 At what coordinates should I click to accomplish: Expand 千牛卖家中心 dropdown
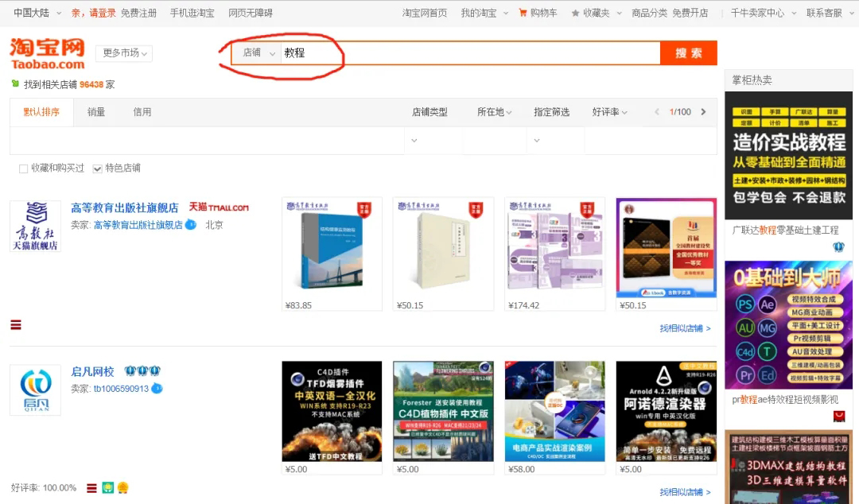pos(763,13)
